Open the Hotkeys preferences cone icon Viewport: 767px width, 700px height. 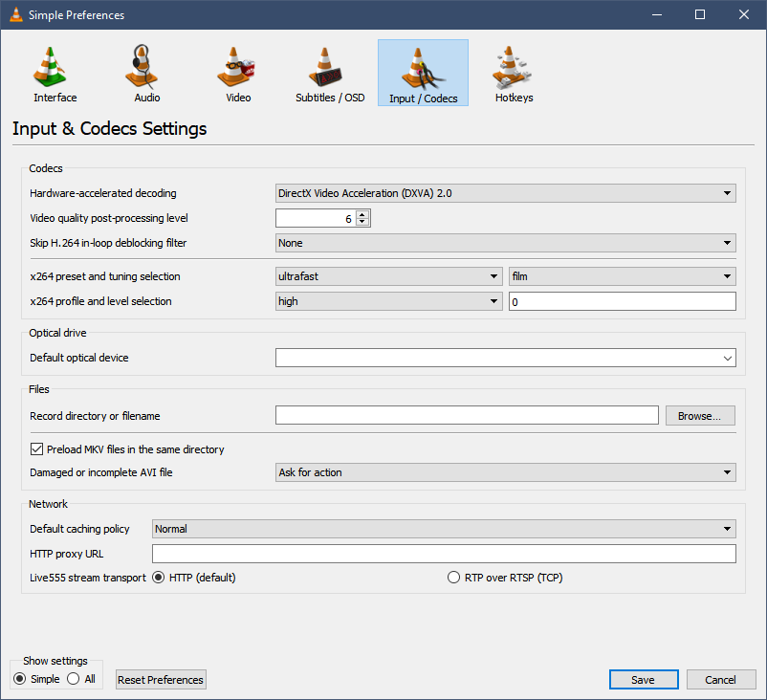(512, 67)
